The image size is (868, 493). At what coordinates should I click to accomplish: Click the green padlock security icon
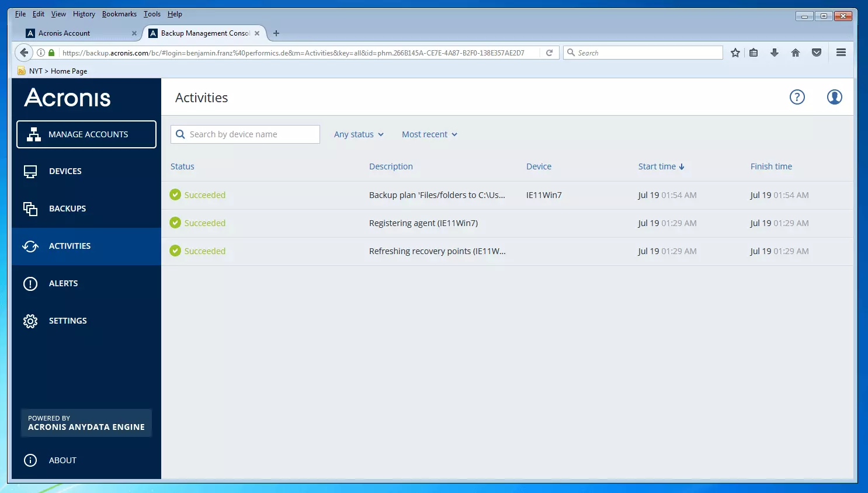click(51, 53)
